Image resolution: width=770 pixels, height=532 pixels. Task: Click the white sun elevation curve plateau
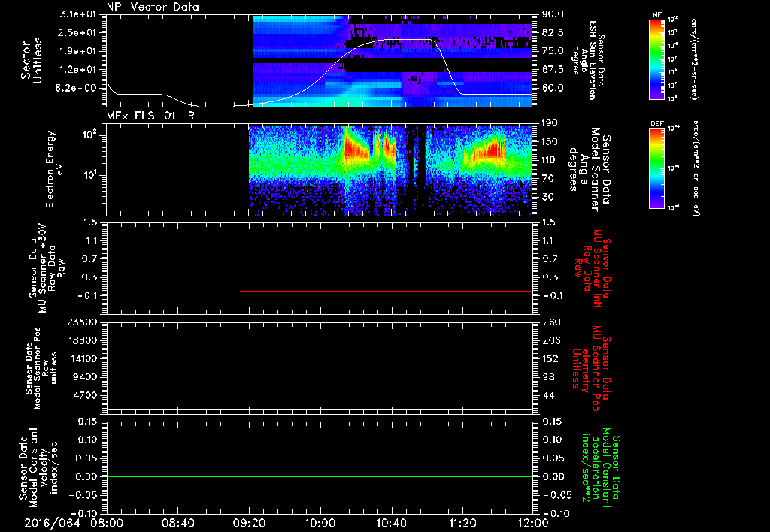point(408,39)
